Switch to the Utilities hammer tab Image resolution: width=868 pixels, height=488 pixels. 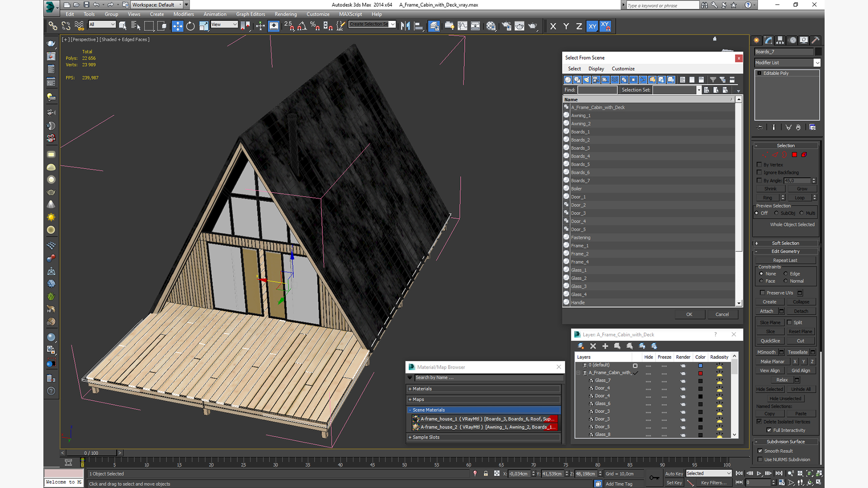pyautogui.click(x=815, y=40)
